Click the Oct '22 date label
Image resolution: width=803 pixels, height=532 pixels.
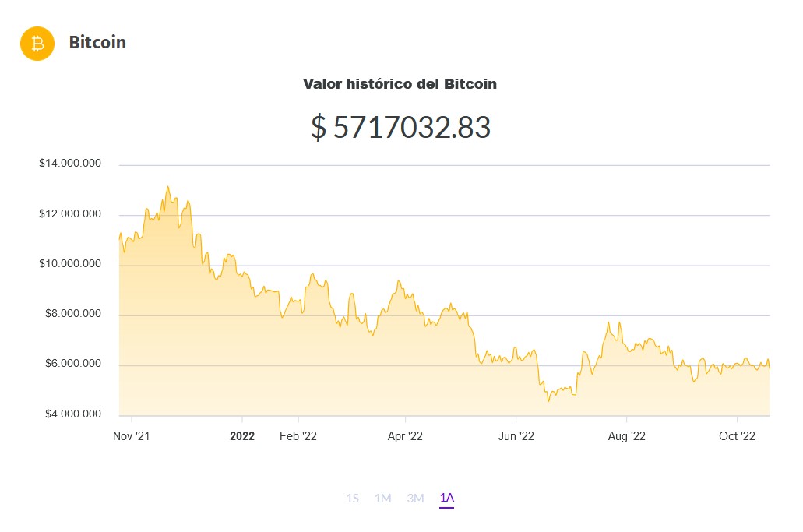coord(738,436)
